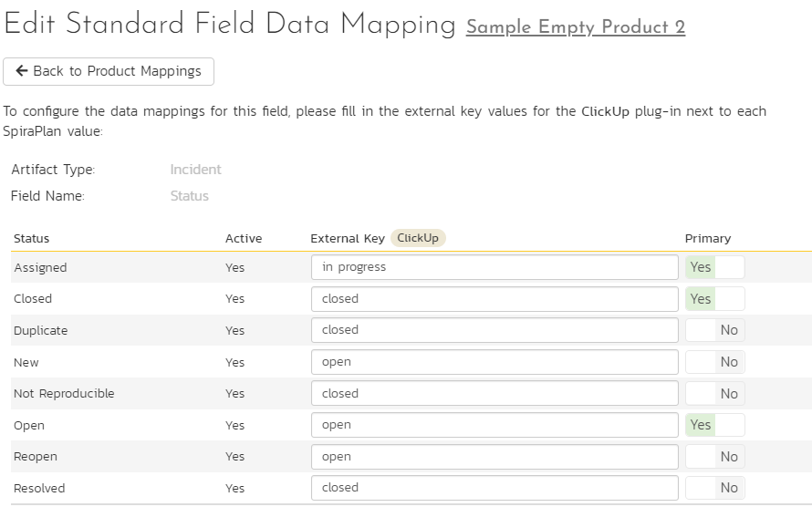The height and width of the screenshot is (507, 812).
Task: Go back to Product Mappings
Action: [x=109, y=71]
